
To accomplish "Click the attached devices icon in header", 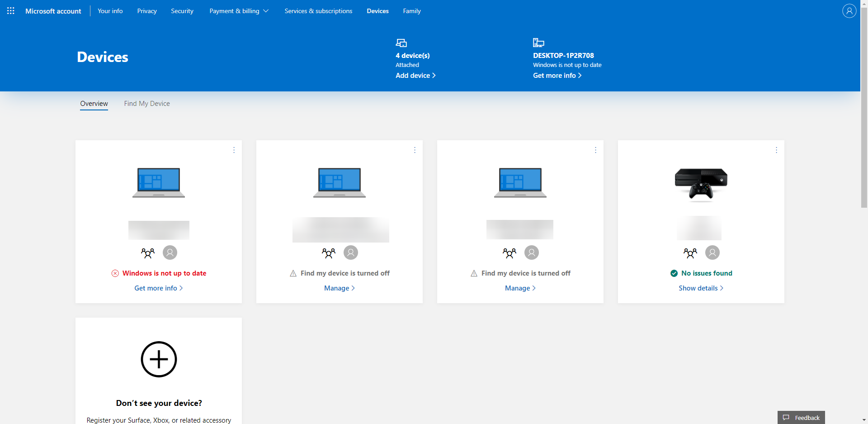I will click(401, 43).
